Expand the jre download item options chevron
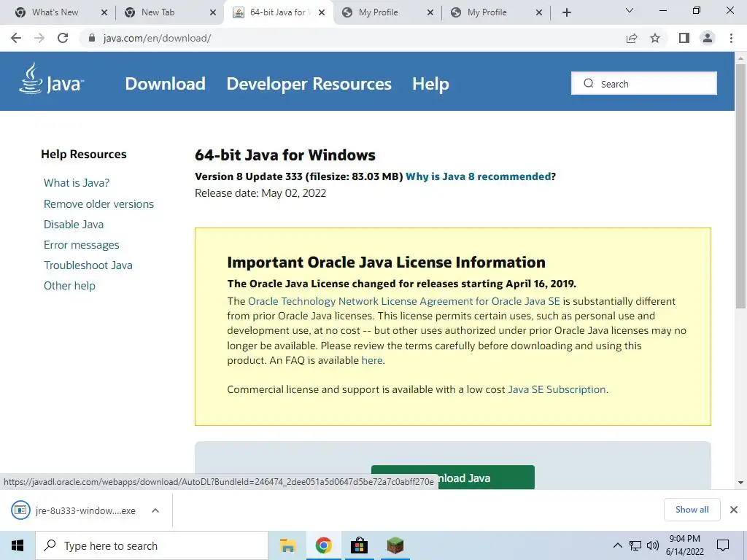747x560 pixels. click(155, 510)
